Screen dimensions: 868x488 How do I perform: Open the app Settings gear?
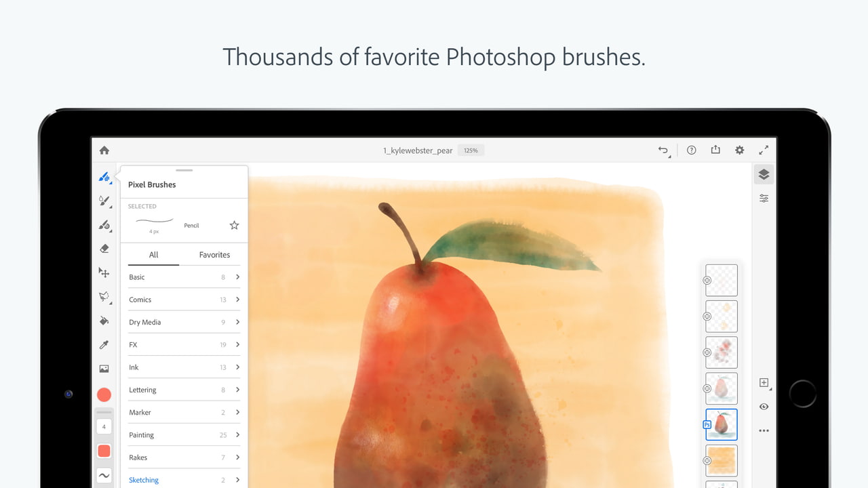pos(740,150)
